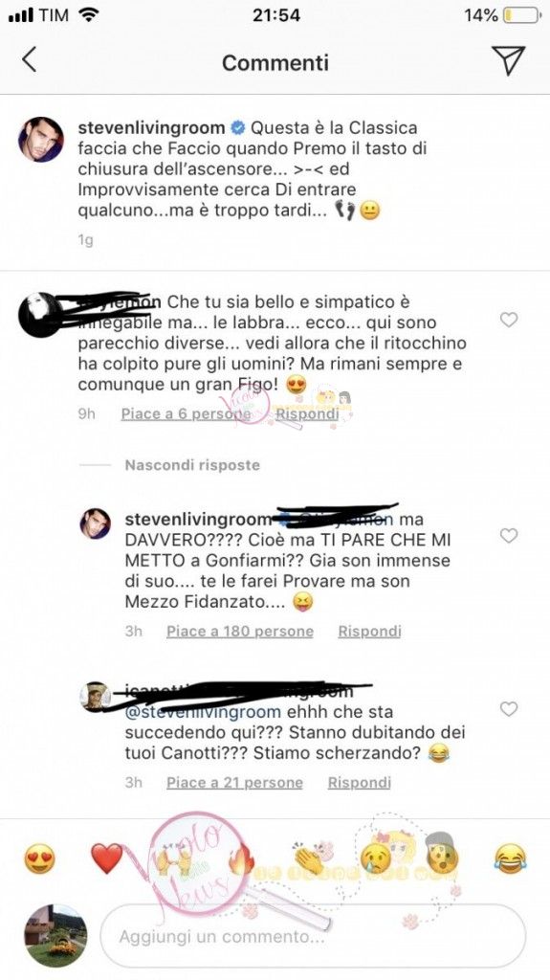Collapse replies with 'Nascondi risposte'

pyautogui.click(x=192, y=465)
